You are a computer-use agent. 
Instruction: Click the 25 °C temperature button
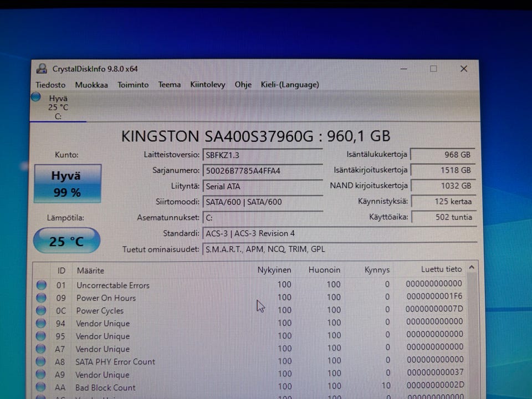66,241
